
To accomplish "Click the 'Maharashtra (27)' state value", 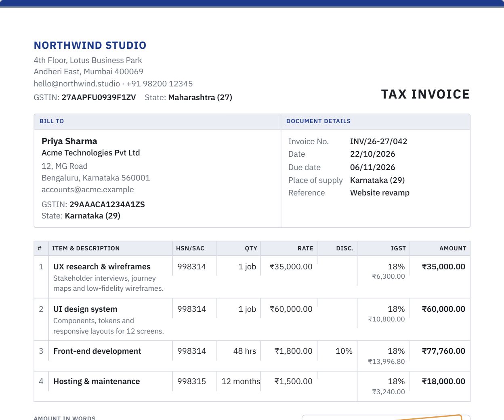I will 200,97.
